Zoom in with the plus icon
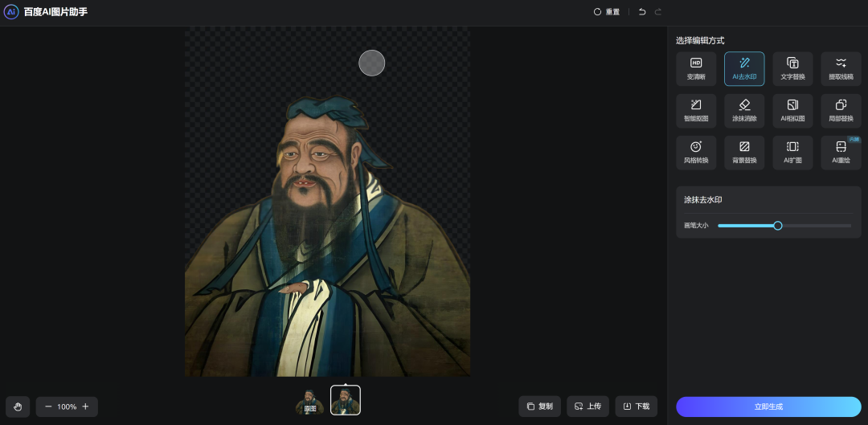The width and height of the screenshot is (868, 425). [85, 407]
